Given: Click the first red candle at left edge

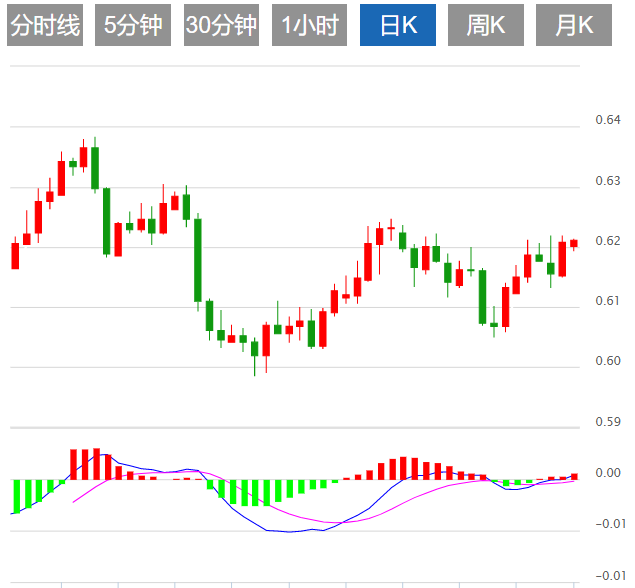Looking at the screenshot, I should click(15, 256).
